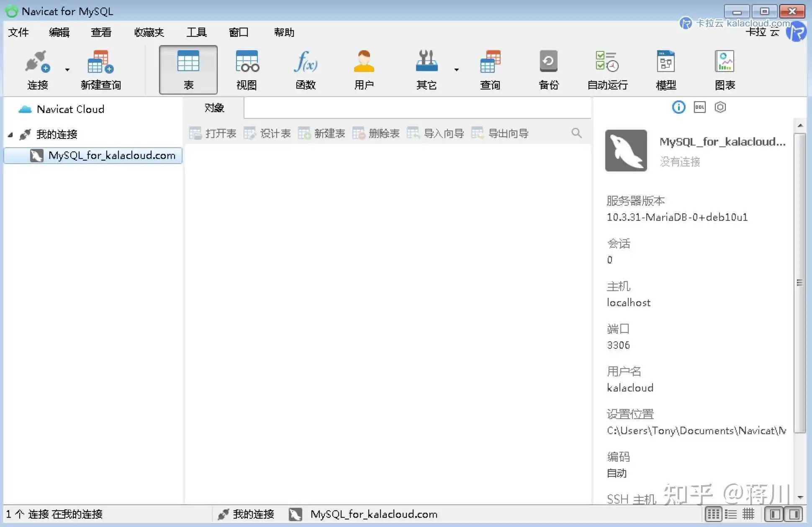Click the 新建表 (New Table) button

(x=321, y=133)
